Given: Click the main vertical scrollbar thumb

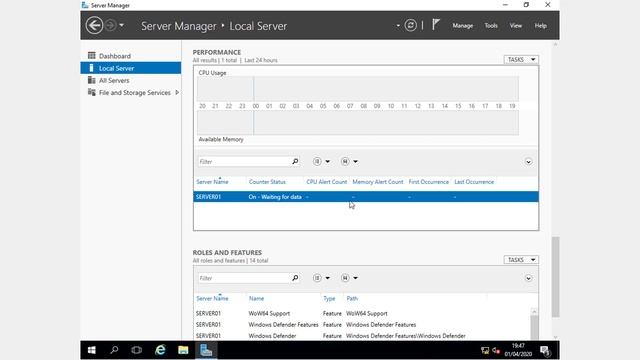Looking at the screenshot, I should (556, 277).
